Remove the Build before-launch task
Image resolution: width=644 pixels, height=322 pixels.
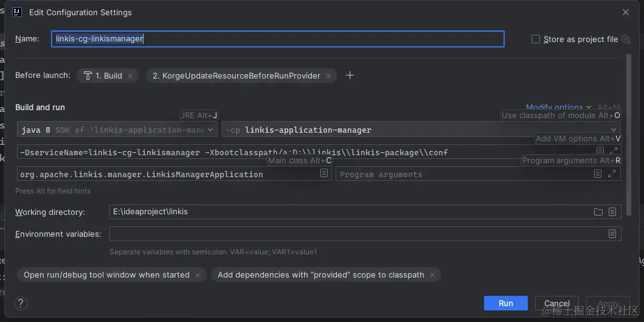[130, 76]
